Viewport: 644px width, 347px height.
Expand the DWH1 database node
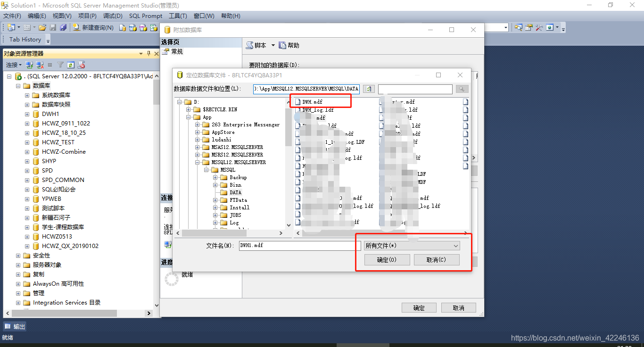[27, 114]
